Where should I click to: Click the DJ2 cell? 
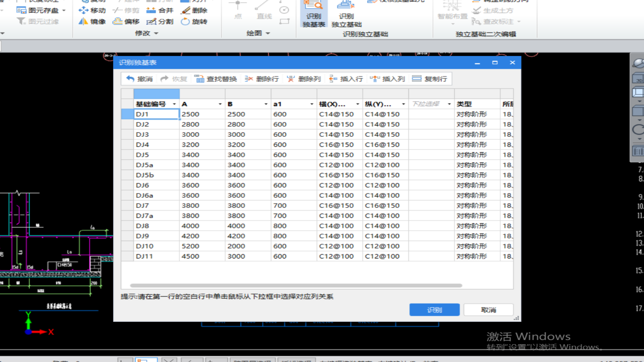point(156,124)
